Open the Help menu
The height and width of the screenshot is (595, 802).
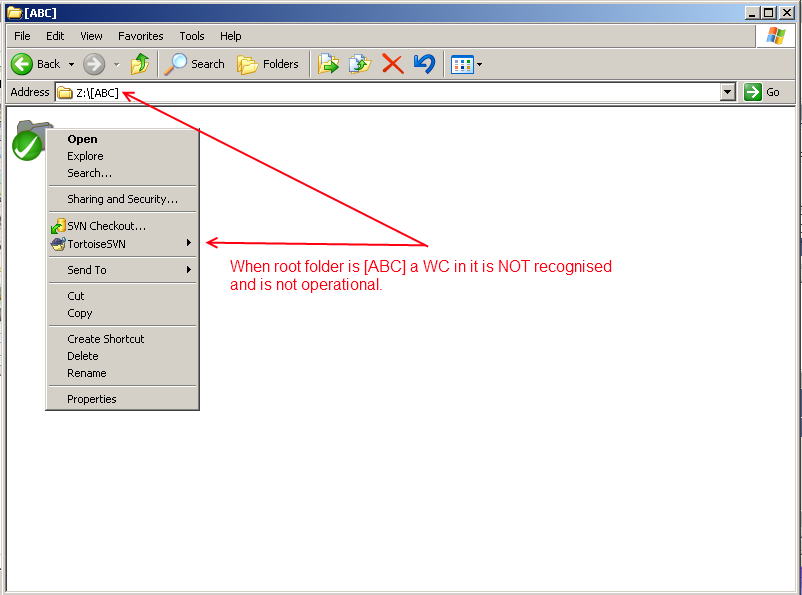pos(230,36)
